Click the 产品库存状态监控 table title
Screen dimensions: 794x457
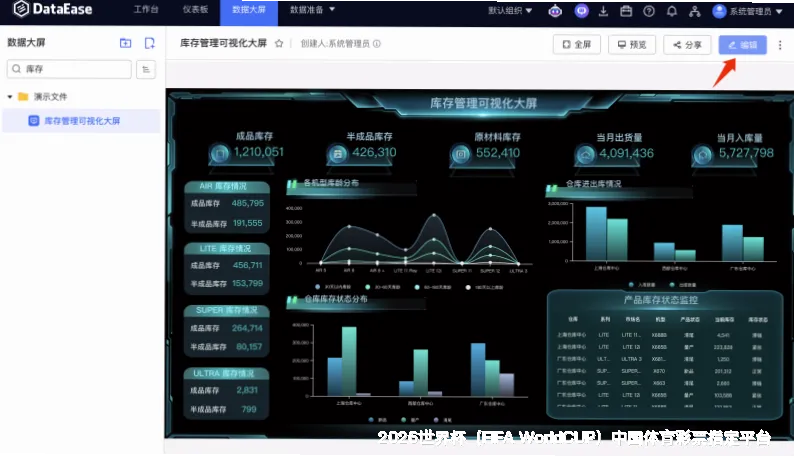click(x=661, y=300)
